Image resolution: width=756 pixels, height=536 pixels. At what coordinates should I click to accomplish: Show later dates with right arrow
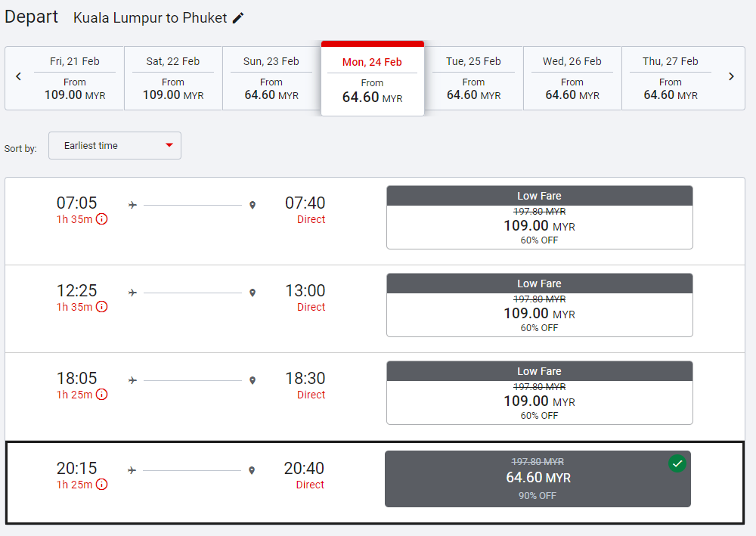[x=731, y=76]
